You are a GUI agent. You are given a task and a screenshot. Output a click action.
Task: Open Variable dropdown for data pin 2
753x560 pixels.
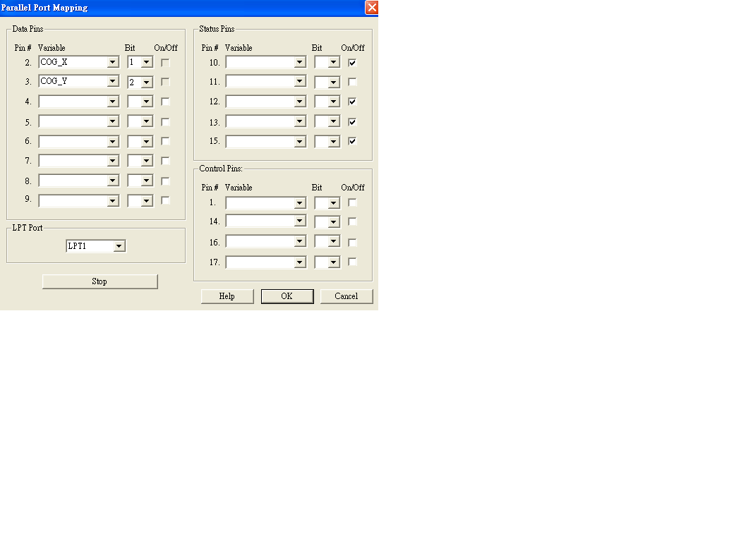click(113, 62)
